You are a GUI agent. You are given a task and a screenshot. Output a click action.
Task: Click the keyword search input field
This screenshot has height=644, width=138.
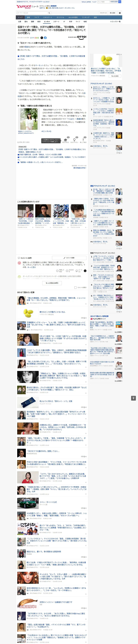point(32,13)
